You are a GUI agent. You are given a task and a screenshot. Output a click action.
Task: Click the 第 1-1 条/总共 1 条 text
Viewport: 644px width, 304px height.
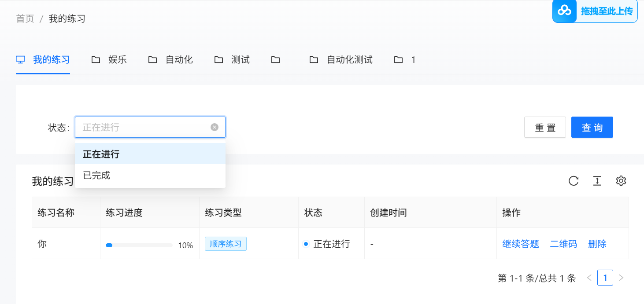click(537, 278)
